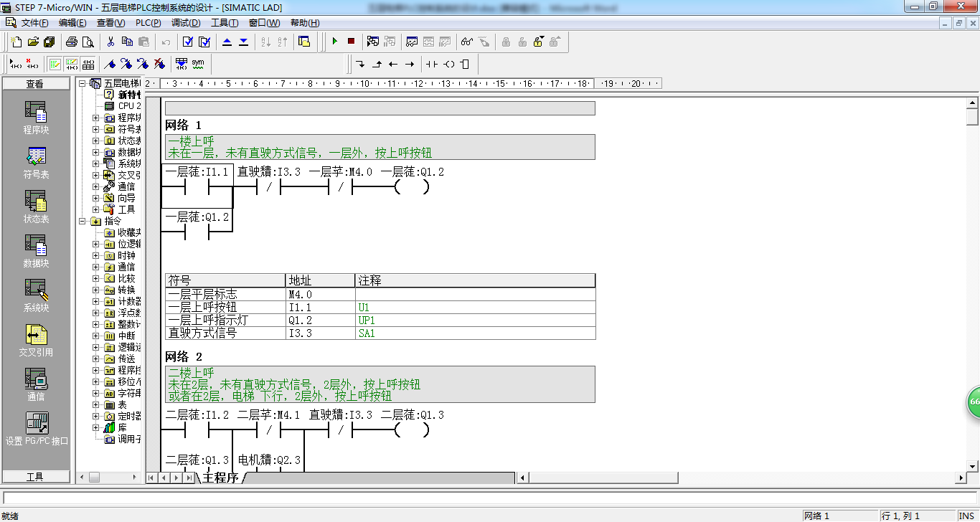
Task: Click the red Stop PLC icon
Action: [351, 42]
